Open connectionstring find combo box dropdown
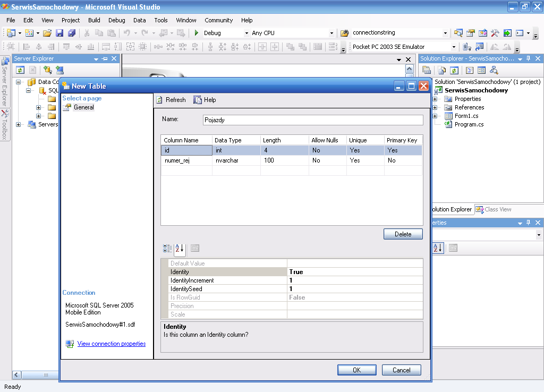 pos(445,33)
